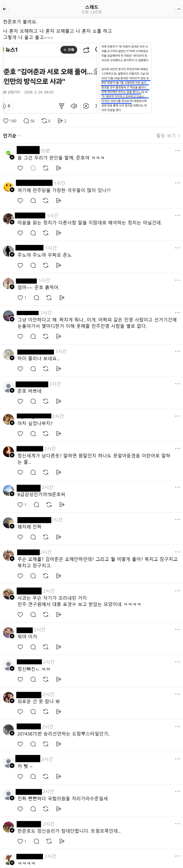Repost the comment '마이 쫄리나 보네요...'

click(x=46, y=369)
